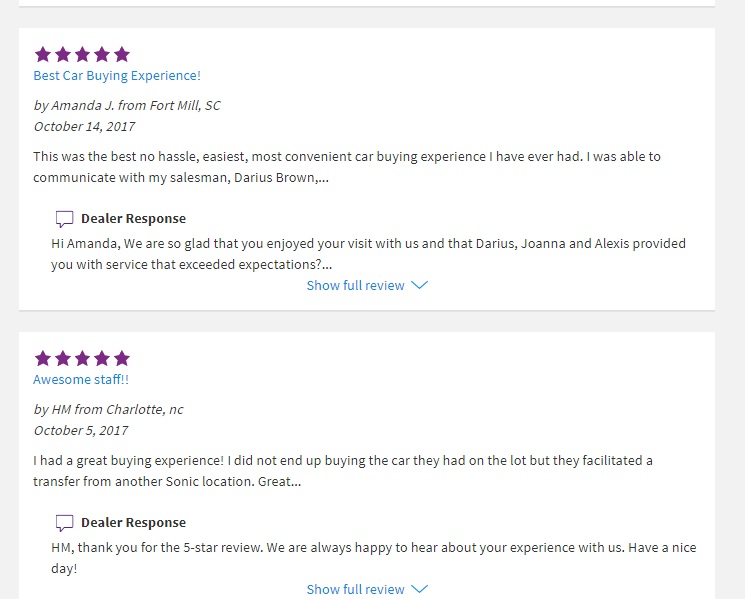Click the speech bubble icon in Amanda's dealer response
Image resolution: width=745 pixels, height=599 pixels.
tap(65, 219)
